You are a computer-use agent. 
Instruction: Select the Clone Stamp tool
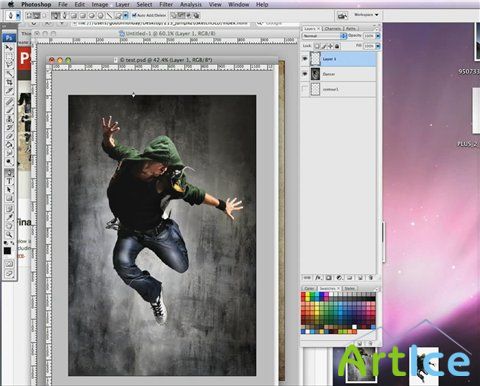9,119
